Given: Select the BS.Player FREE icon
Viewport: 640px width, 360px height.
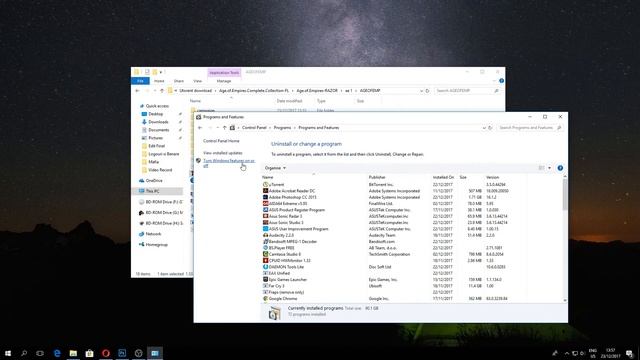Looking at the screenshot, I should (265, 248).
